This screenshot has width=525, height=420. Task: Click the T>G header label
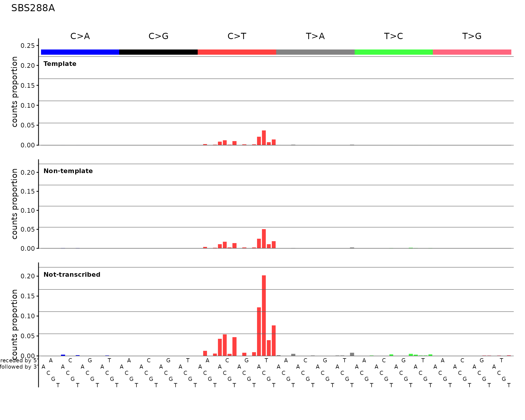coord(472,36)
